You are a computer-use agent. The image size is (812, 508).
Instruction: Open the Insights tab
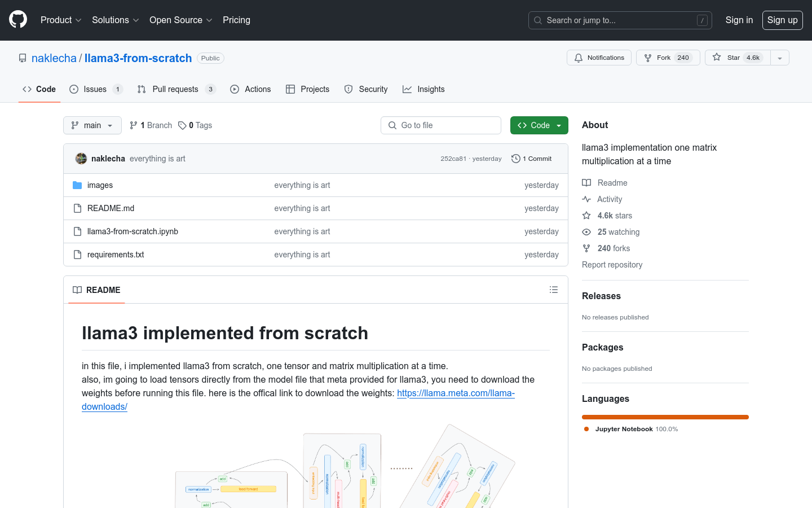pos(423,89)
